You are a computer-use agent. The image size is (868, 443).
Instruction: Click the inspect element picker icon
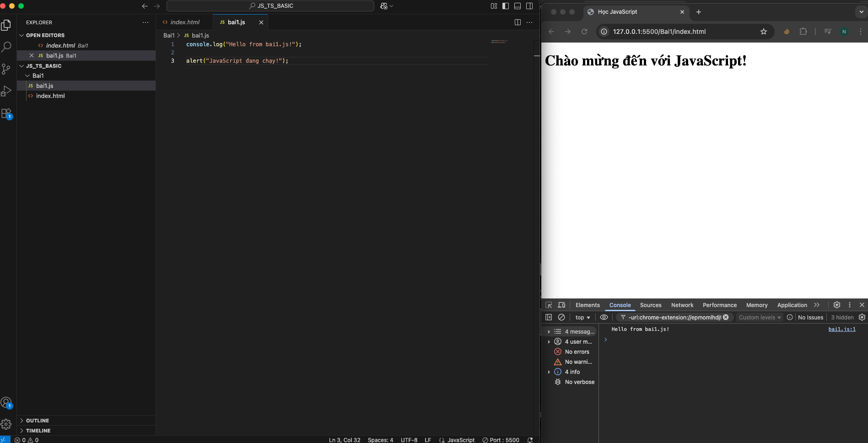click(x=549, y=305)
